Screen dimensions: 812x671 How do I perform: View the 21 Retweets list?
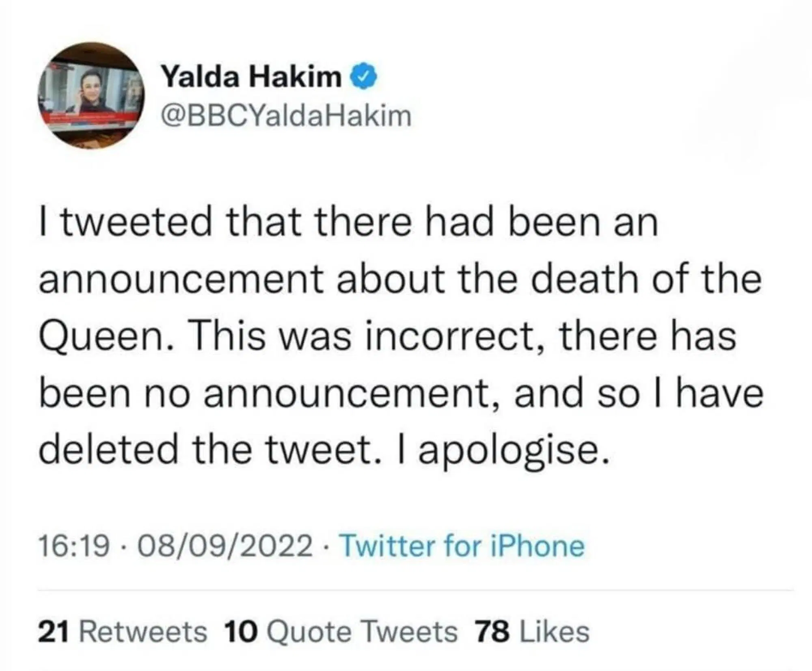click(x=123, y=632)
